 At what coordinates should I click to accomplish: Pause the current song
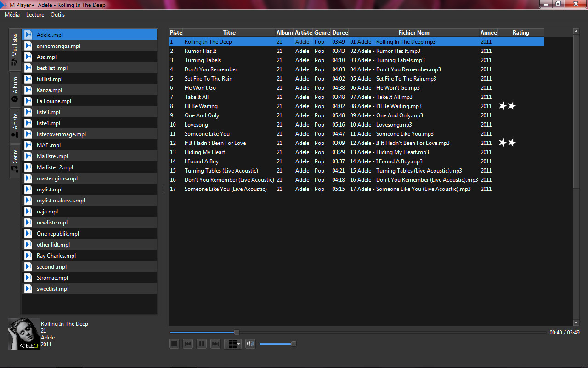click(x=202, y=344)
